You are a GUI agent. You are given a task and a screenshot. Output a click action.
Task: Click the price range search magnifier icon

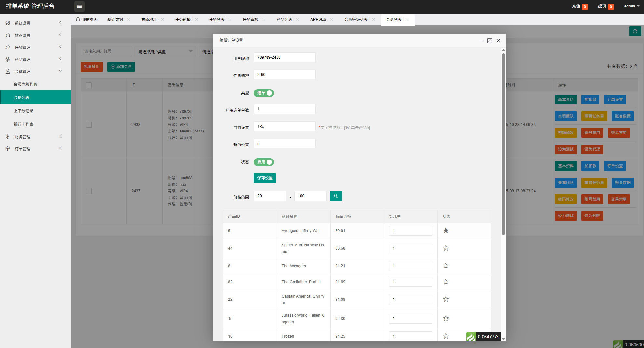point(336,196)
